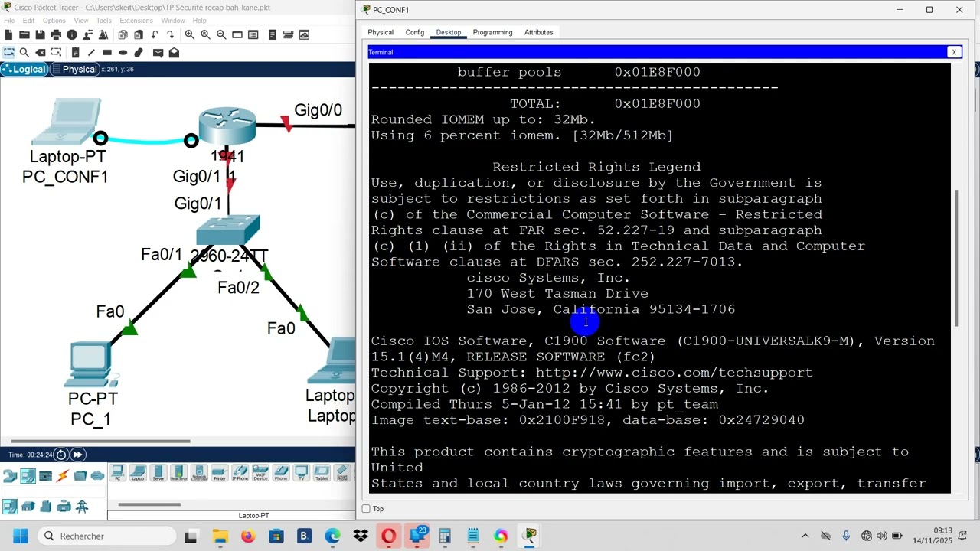This screenshot has height=551, width=980.
Task: Click Undo arrow in main toolbar
Action: click(x=155, y=34)
